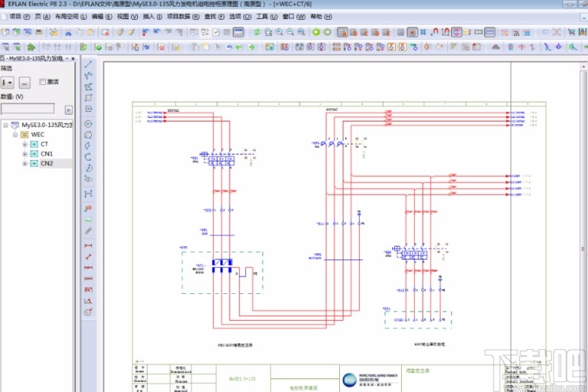Viewport: 588px width, 392px height.
Task: Toggle the object snap magnet button
Action: (x=435, y=32)
